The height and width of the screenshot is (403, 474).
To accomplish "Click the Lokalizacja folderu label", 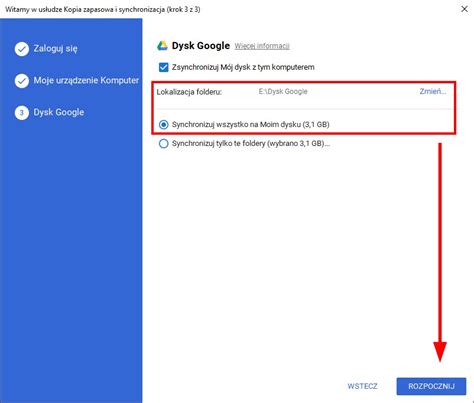I will tap(189, 92).
